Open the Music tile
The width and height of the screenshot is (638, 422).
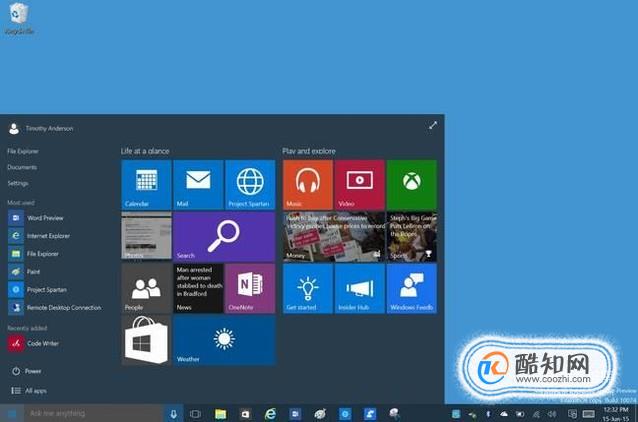(x=308, y=185)
